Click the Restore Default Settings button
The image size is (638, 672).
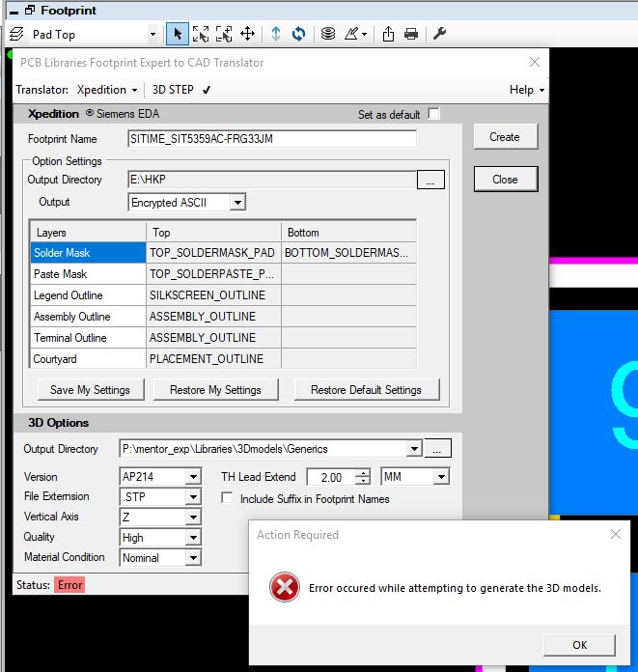(367, 389)
